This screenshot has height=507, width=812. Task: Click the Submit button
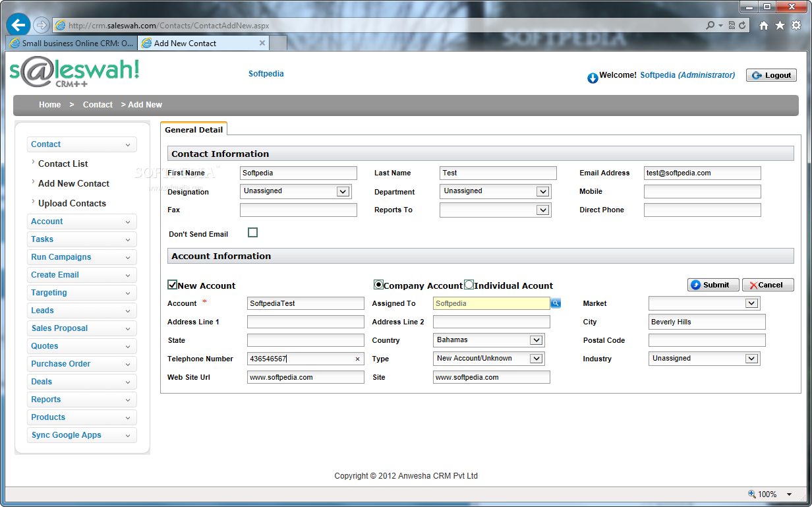pyautogui.click(x=713, y=285)
